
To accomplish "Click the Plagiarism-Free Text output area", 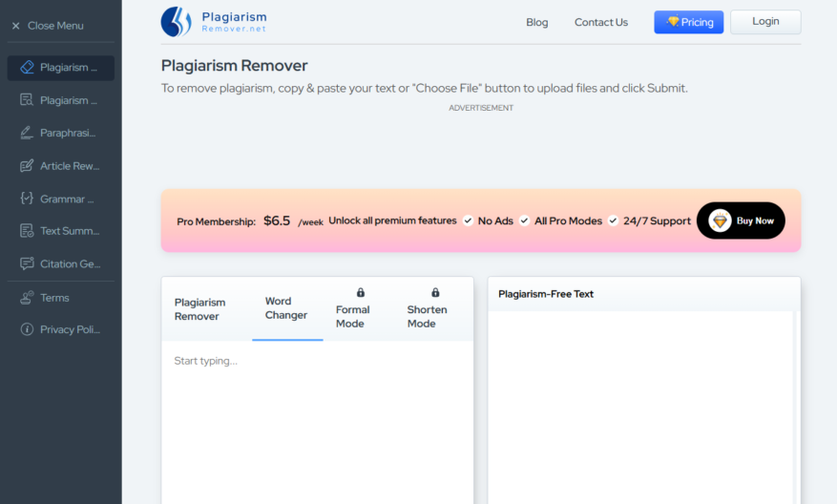I will click(640, 408).
